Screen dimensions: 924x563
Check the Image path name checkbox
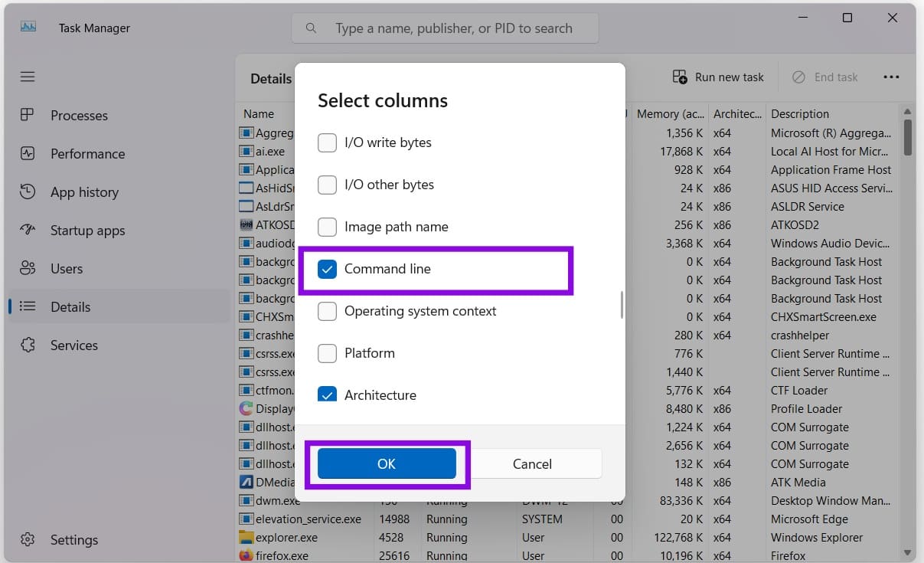coord(327,227)
